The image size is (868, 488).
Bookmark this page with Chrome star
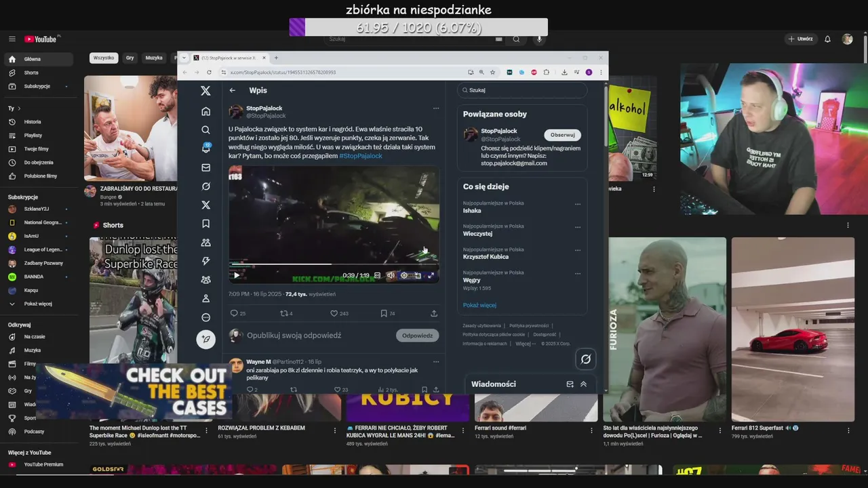(493, 72)
